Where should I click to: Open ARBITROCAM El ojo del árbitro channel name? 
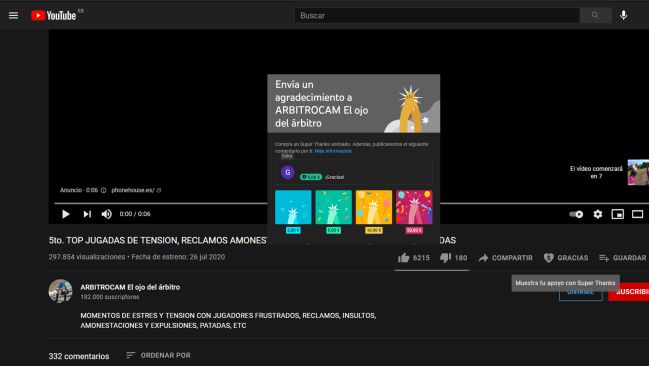(x=130, y=287)
